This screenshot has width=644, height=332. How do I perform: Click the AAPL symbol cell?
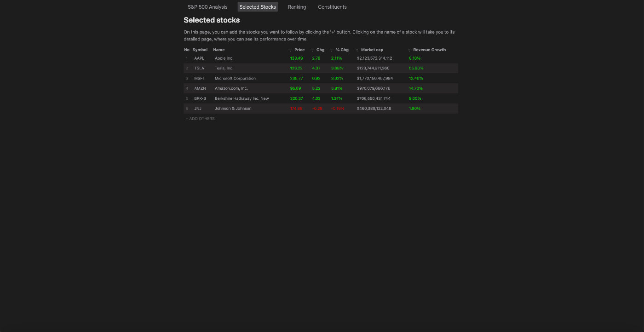tap(199, 58)
